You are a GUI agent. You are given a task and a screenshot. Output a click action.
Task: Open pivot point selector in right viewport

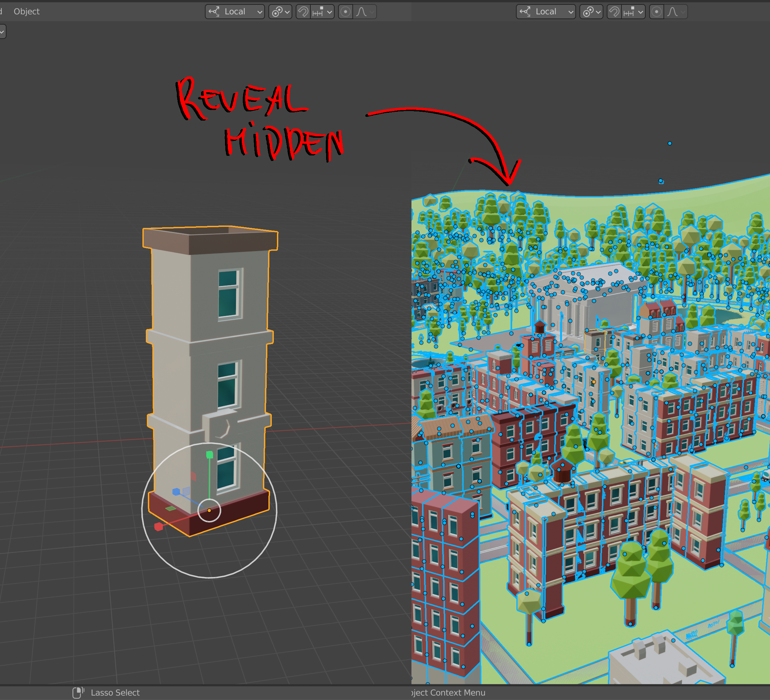point(591,12)
